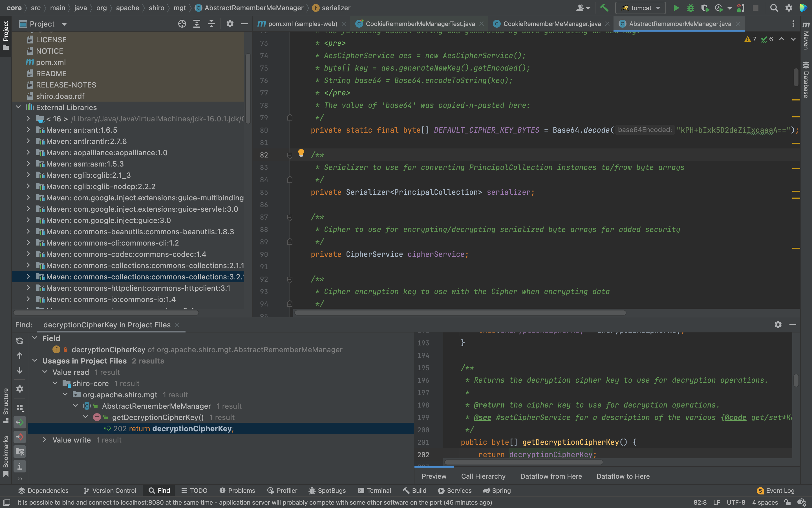812x508 pixels.
Task: Open the Version Control tool window
Action: [x=110, y=491]
